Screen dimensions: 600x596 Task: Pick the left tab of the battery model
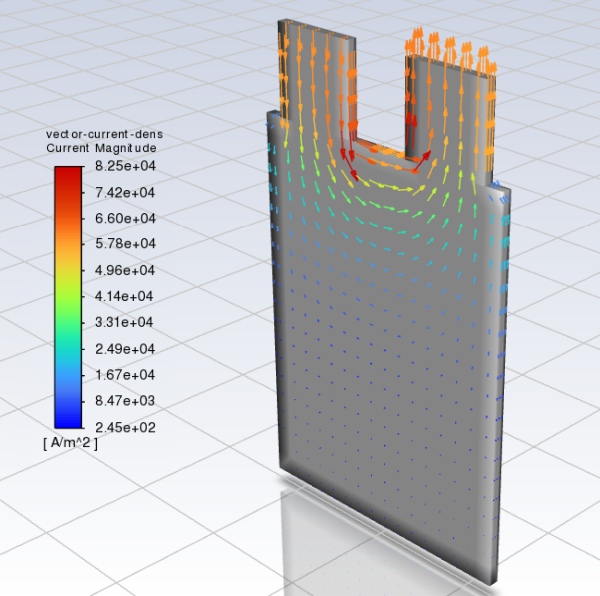pyautogui.click(x=317, y=78)
